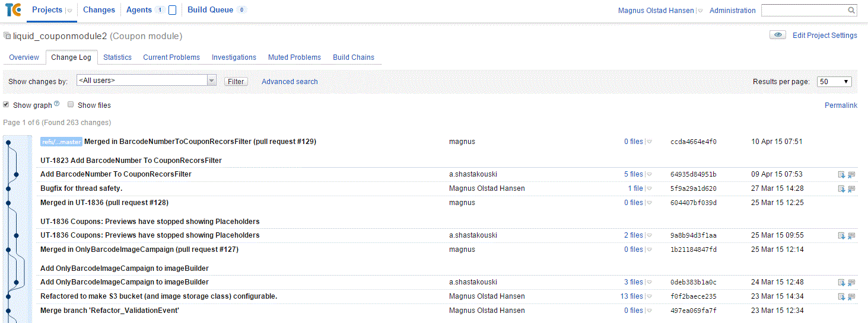Open the Investigations tab
868x323 pixels.
click(234, 57)
